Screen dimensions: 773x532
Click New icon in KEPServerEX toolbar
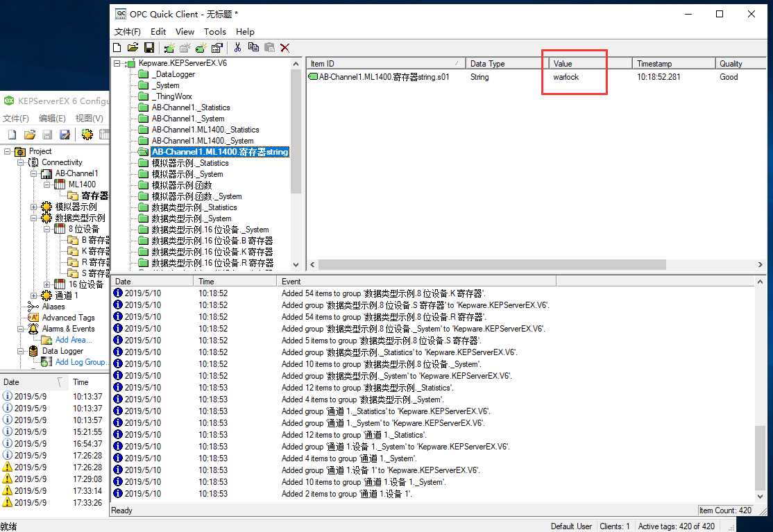(12, 135)
